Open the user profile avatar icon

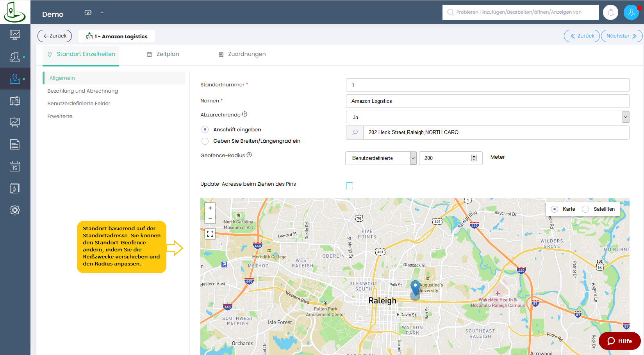point(631,13)
